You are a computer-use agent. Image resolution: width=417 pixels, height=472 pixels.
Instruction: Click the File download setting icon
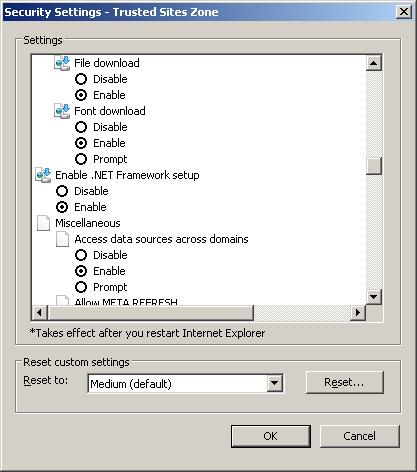(62, 63)
